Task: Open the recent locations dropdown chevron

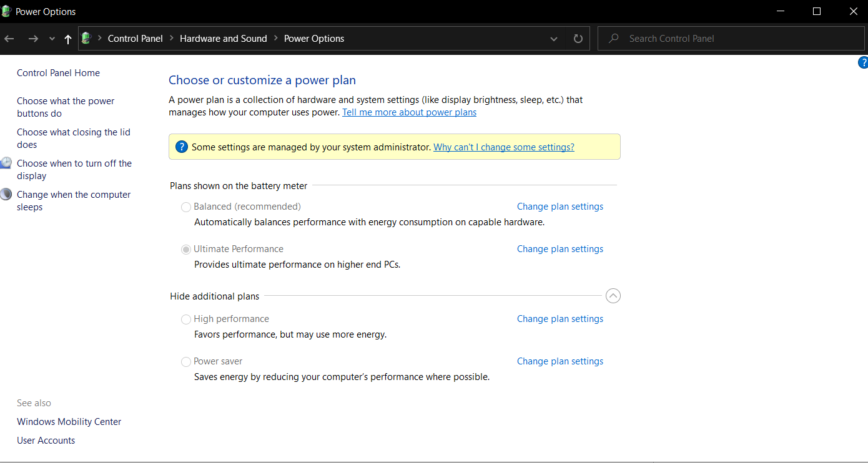Action: [x=52, y=39]
